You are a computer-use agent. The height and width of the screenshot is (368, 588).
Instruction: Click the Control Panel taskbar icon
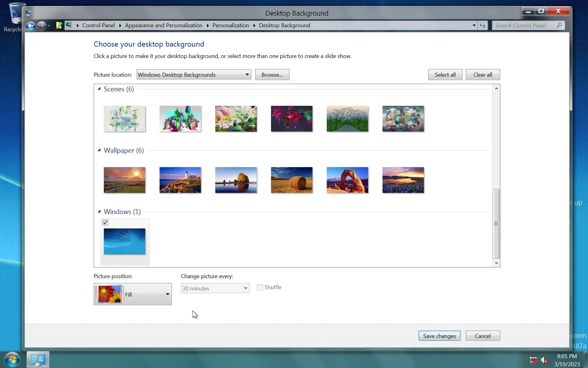[38, 359]
